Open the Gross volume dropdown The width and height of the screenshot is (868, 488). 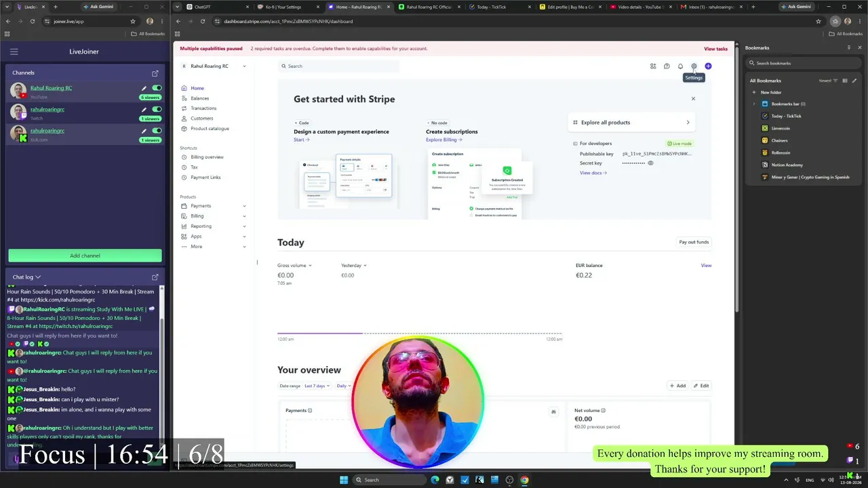(294, 266)
